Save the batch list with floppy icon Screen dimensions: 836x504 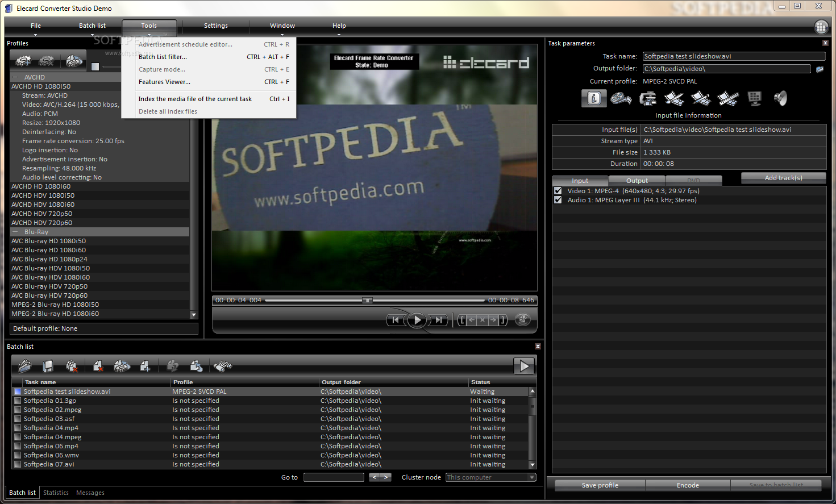click(48, 366)
